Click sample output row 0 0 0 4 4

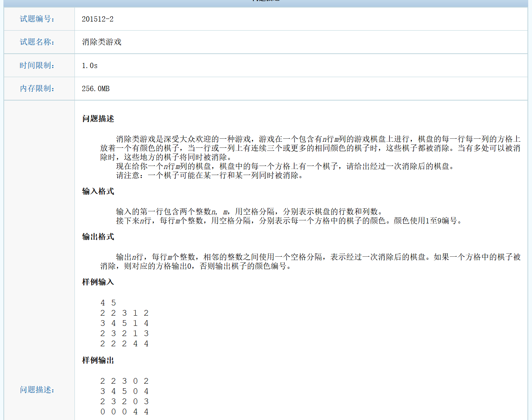(x=124, y=412)
